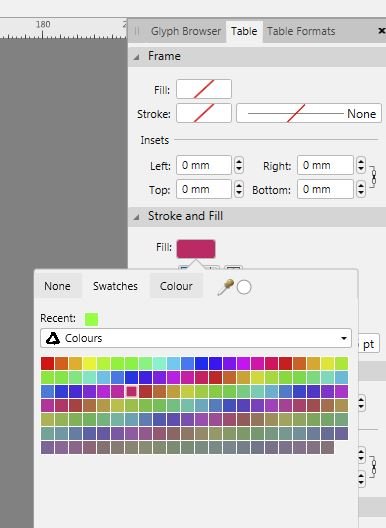The width and height of the screenshot is (386, 528).
Task: Open the Colours palette dropdown
Action: tap(196, 338)
